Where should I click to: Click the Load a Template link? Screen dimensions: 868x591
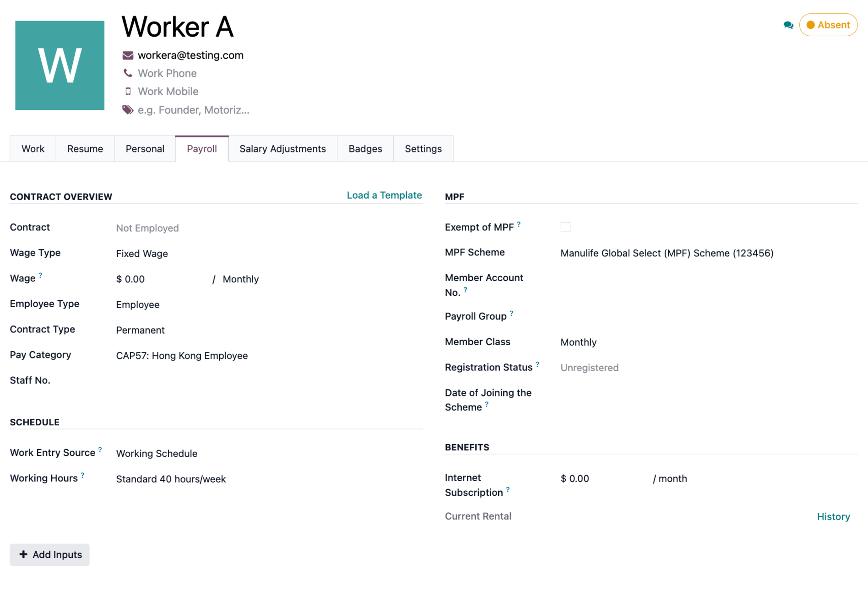(x=384, y=195)
